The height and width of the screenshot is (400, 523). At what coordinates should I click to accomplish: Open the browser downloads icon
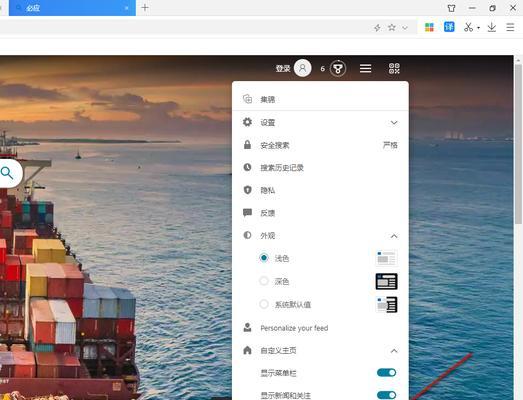491,27
